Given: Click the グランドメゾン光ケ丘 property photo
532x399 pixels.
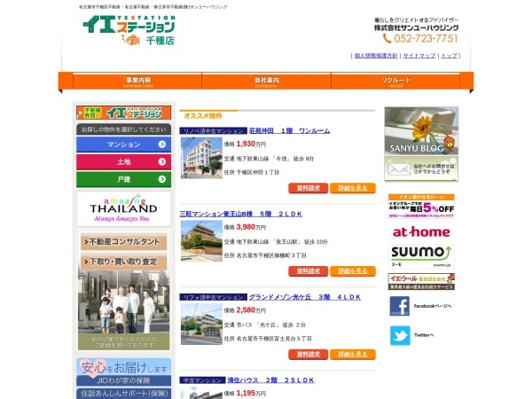Looking at the screenshot, I should point(201,324).
